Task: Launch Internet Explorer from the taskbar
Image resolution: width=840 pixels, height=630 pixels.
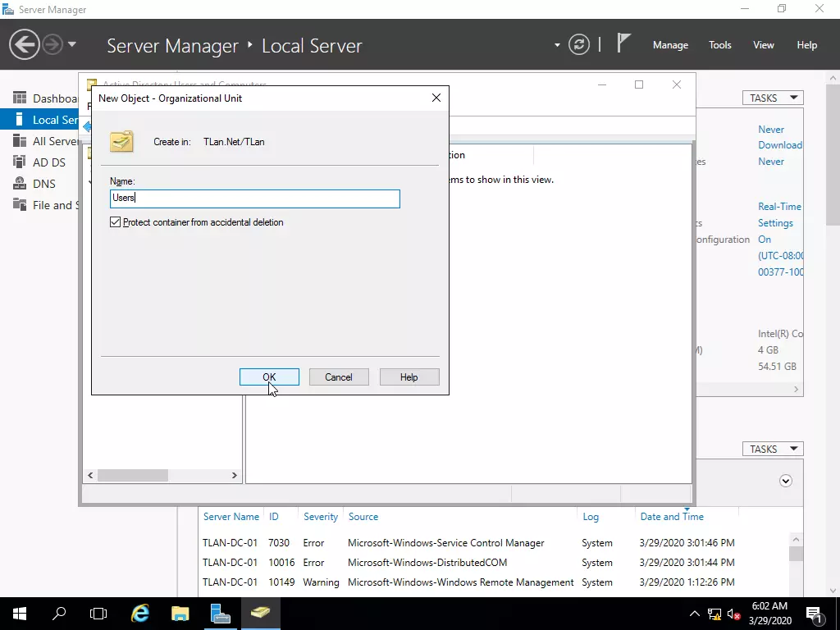Action: [x=139, y=614]
